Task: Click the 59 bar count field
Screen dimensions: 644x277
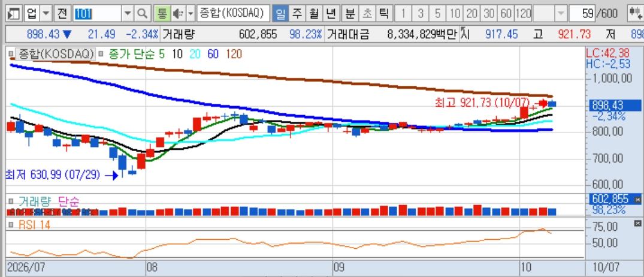Action: click(x=582, y=14)
